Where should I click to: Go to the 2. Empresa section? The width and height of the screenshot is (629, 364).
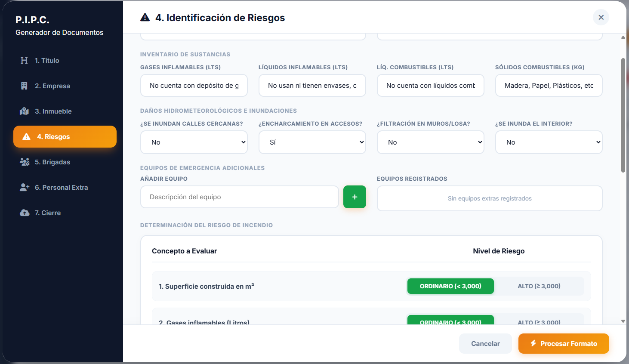pos(65,86)
